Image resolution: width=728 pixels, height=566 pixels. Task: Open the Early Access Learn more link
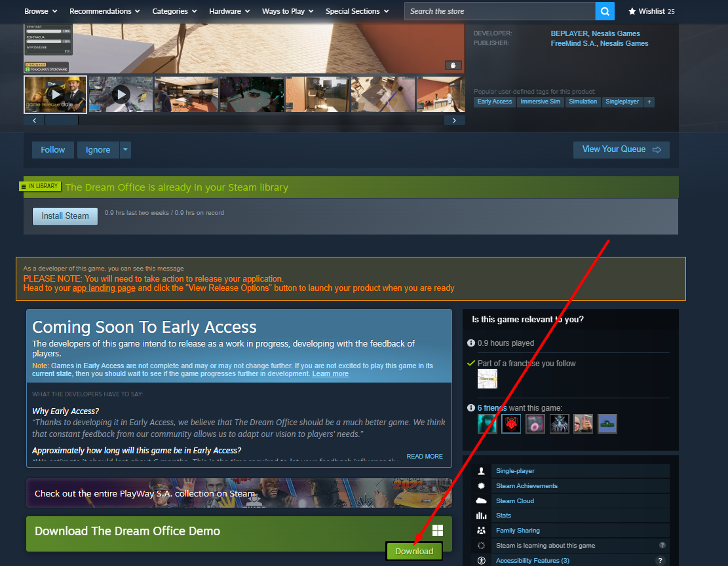tap(330, 374)
